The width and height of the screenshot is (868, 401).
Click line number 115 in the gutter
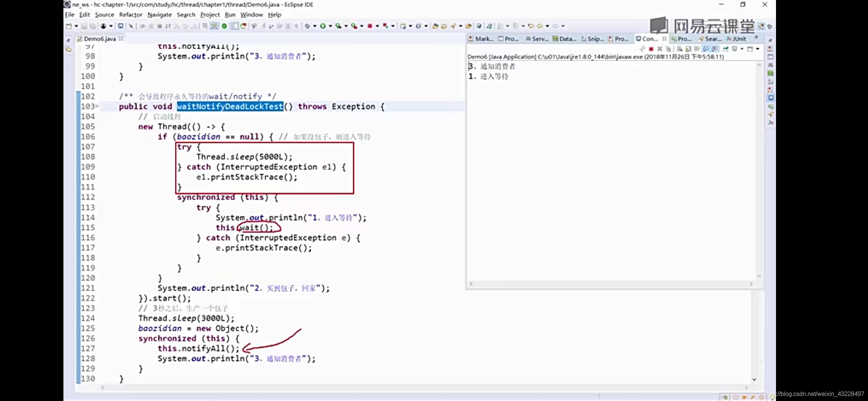88,228
